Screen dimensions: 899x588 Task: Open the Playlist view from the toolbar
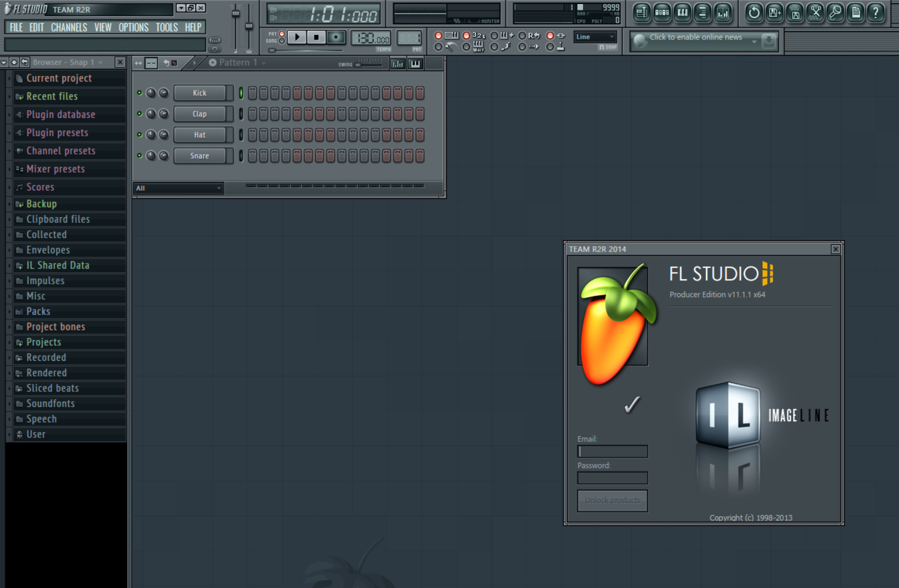pos(641,13)
